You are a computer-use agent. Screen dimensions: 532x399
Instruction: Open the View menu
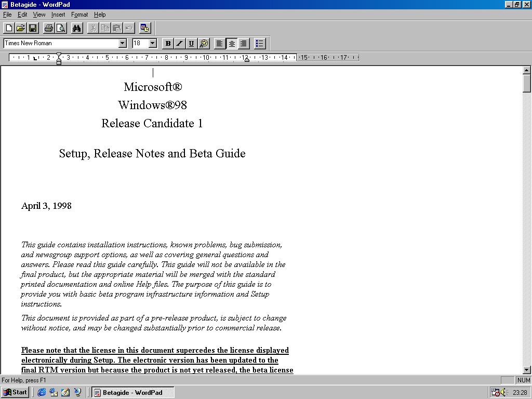[39, 15]
